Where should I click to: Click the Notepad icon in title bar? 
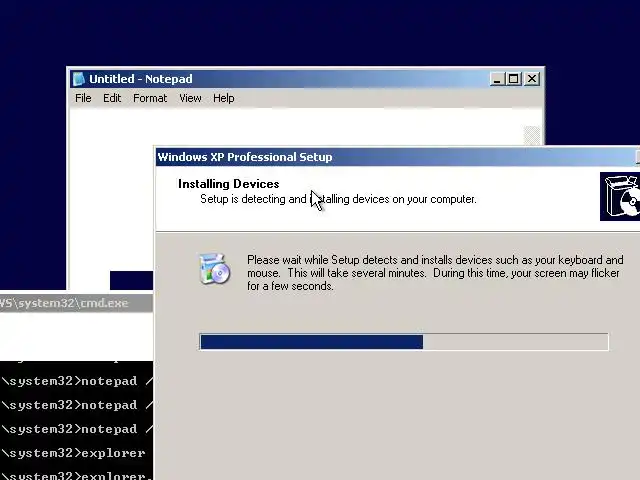[x=78, y=79]
